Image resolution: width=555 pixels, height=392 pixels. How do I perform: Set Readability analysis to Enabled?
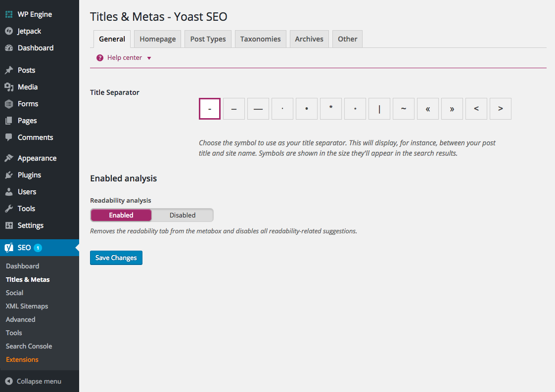(x=121, y=215)
